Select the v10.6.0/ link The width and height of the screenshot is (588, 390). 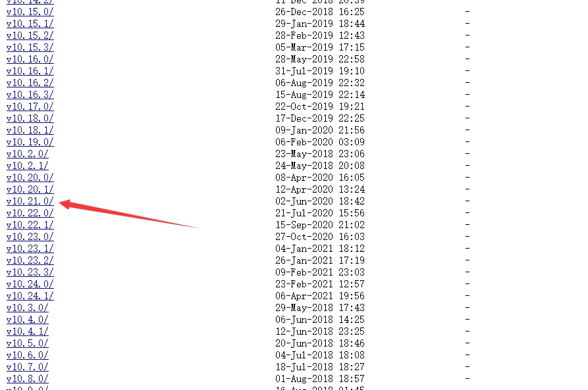28,354
